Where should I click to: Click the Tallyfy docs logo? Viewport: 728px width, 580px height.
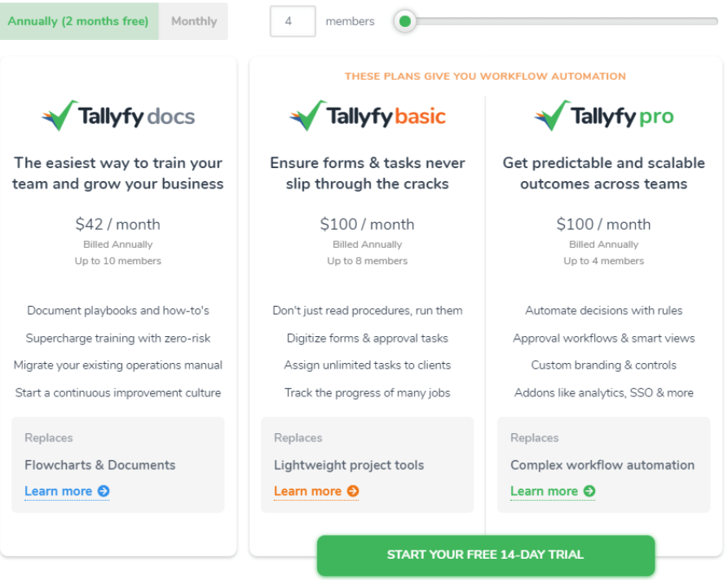[117, 116]
